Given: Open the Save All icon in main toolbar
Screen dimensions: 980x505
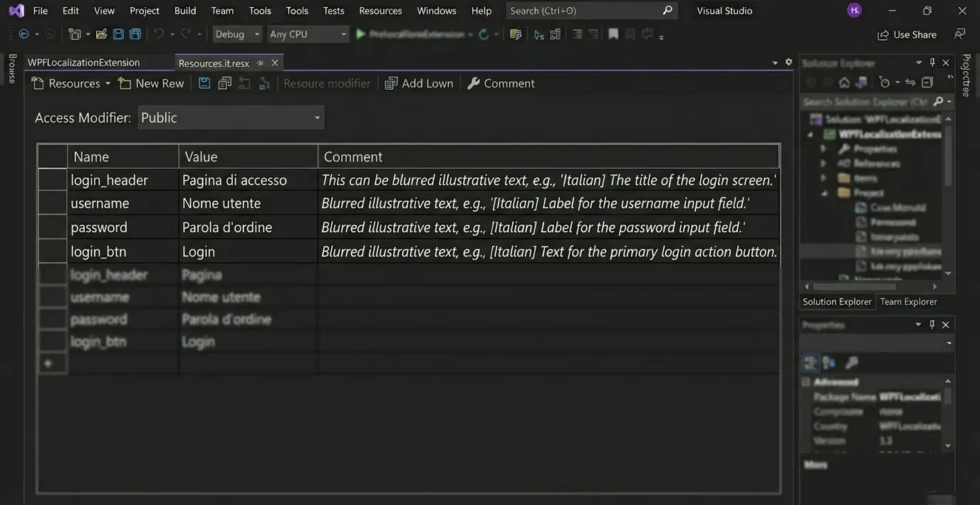Looking at the screenshot, I should (135, 33).
